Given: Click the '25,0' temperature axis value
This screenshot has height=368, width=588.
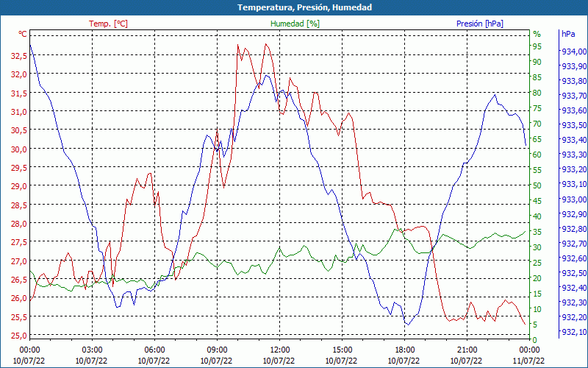Looking at the screenshot, I should pos(19,336).
